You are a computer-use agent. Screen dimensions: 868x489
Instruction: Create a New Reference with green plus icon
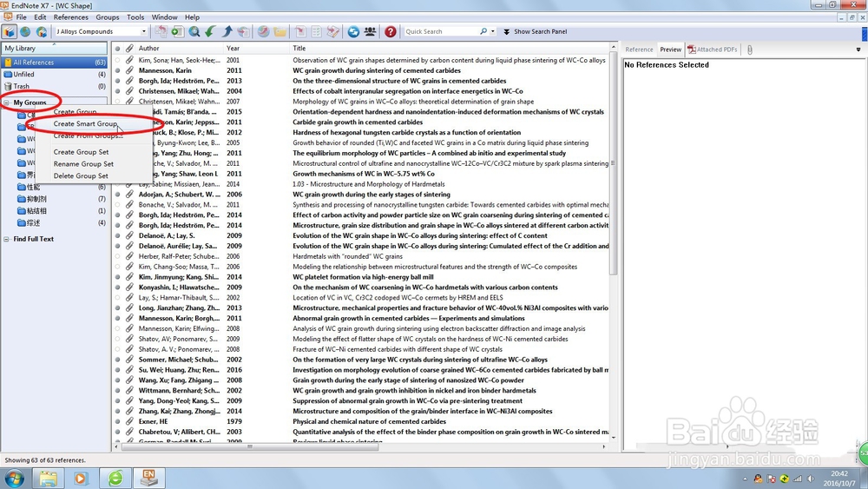pyautogui.click(x=177, y=31)
